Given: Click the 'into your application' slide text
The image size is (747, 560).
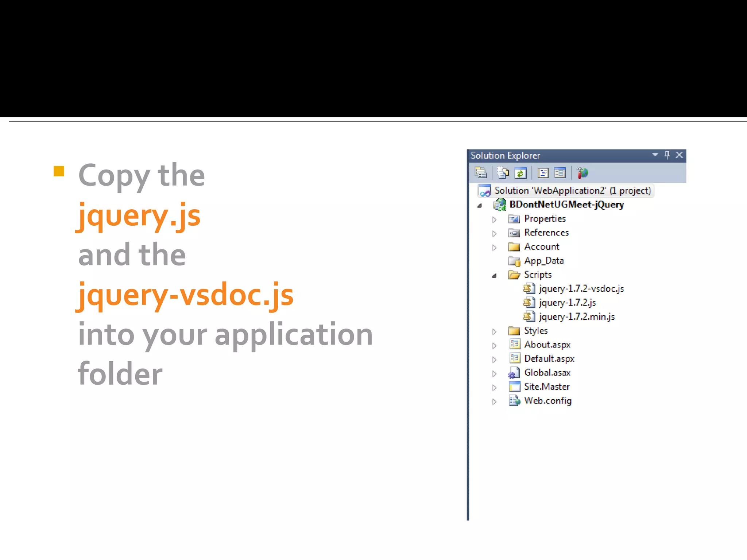Looking at the screenshot, I should tap(225, 335).
